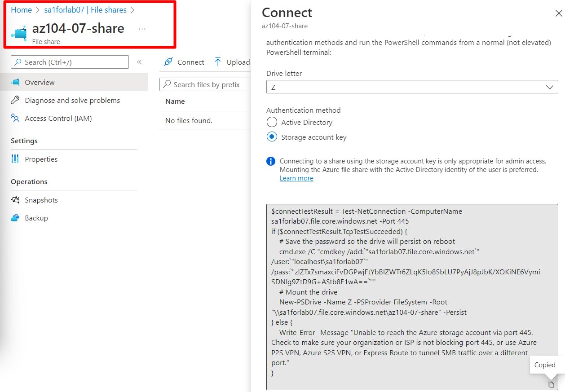Image resolution: width=565 pixels, height=392 pixels.
Task: Click the Search files by prefix field
Action: (205, 84)
